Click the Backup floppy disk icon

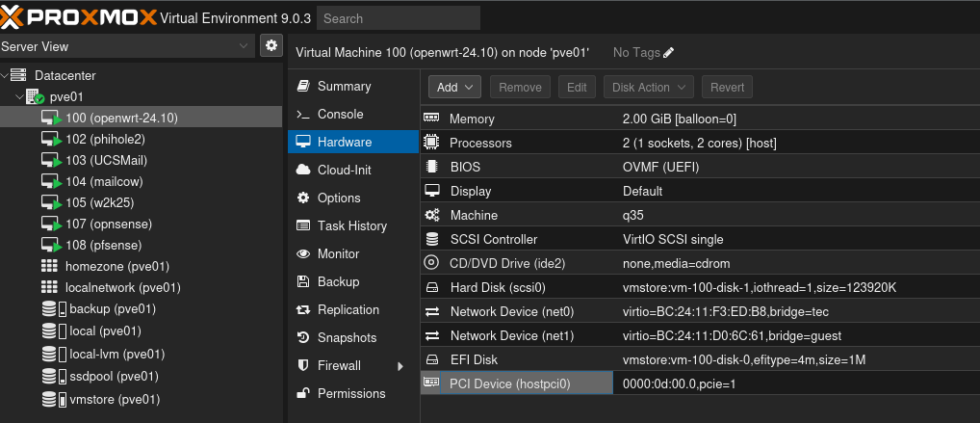[303, 281]
